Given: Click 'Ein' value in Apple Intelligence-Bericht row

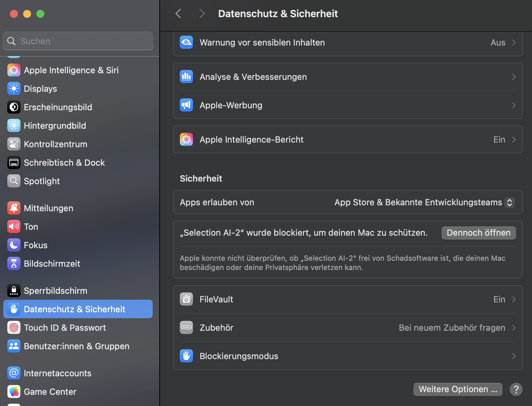Looking at the screenshot, I should tap(499, 140).
